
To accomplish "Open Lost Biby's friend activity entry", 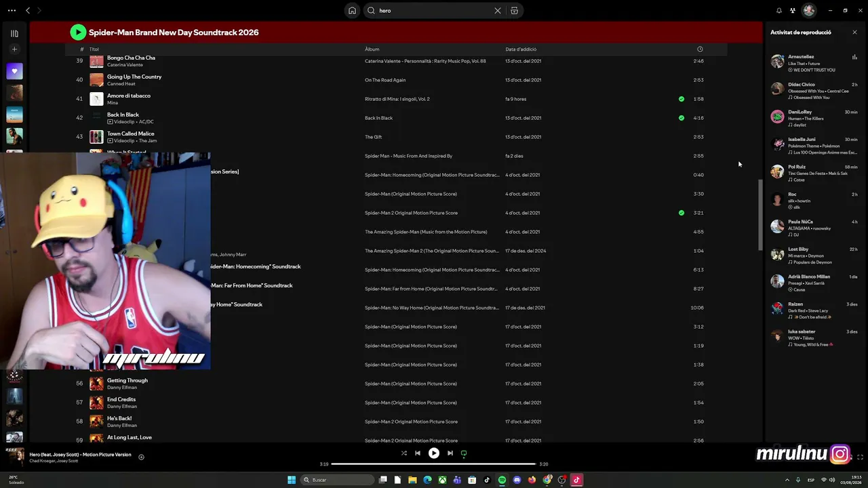I will [815, 256].
